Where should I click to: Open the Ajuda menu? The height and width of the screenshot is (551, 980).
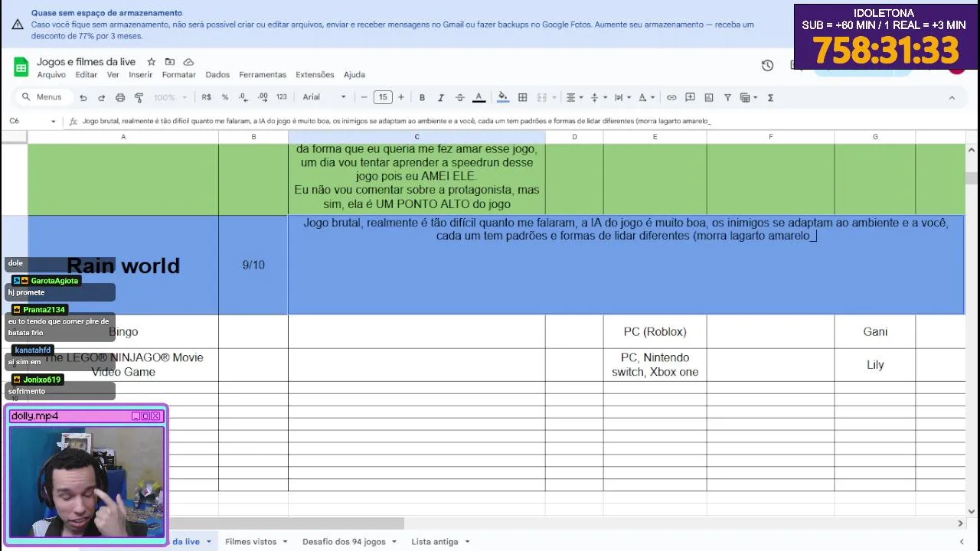[x=354, y=75]
